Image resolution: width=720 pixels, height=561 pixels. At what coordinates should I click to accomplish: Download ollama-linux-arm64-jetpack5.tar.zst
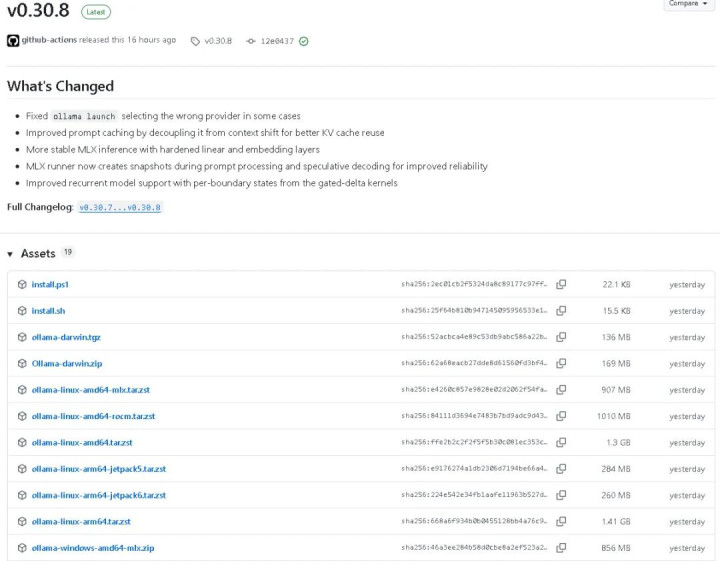tap(99, 469)
